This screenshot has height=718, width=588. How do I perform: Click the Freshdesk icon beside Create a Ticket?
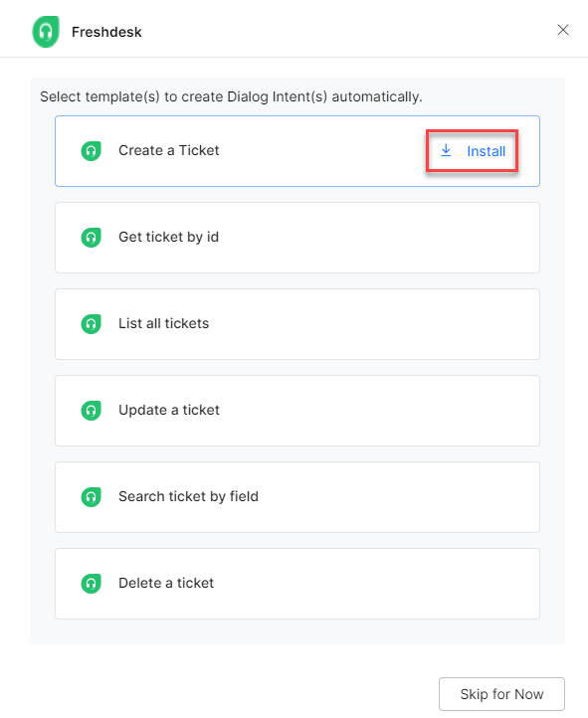pos(92,150)
